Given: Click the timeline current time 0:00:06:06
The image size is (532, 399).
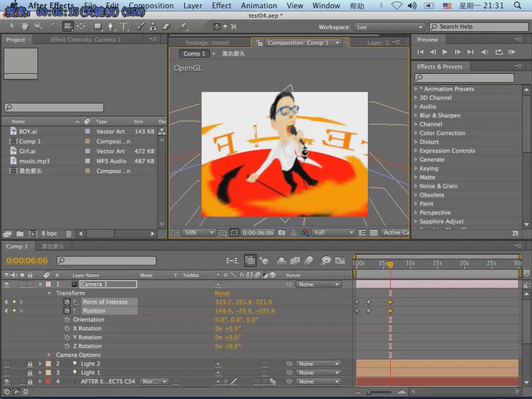Looking at the screenshot, I should tap(27, 261).
